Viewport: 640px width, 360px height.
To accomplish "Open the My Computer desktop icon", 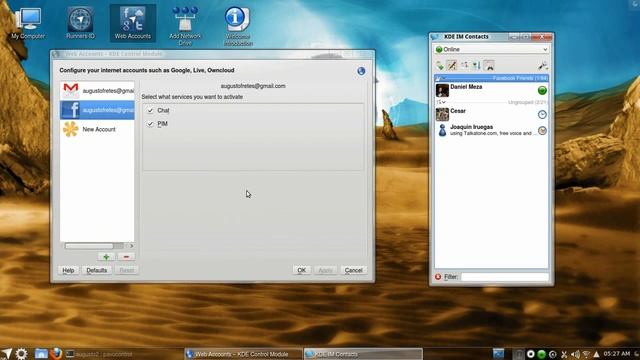I will pos(28,24).
